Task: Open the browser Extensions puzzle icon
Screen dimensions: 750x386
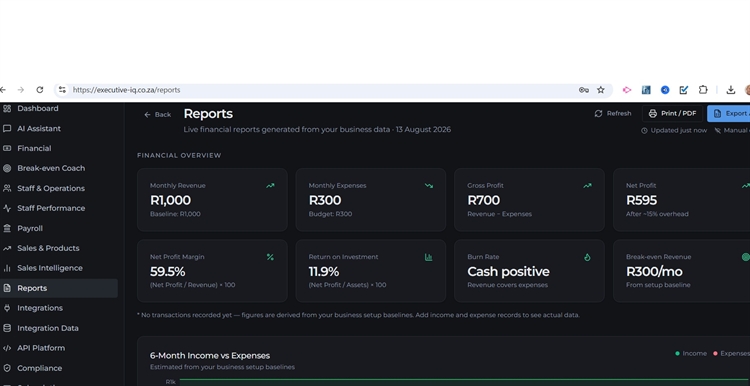Action: 703,90
